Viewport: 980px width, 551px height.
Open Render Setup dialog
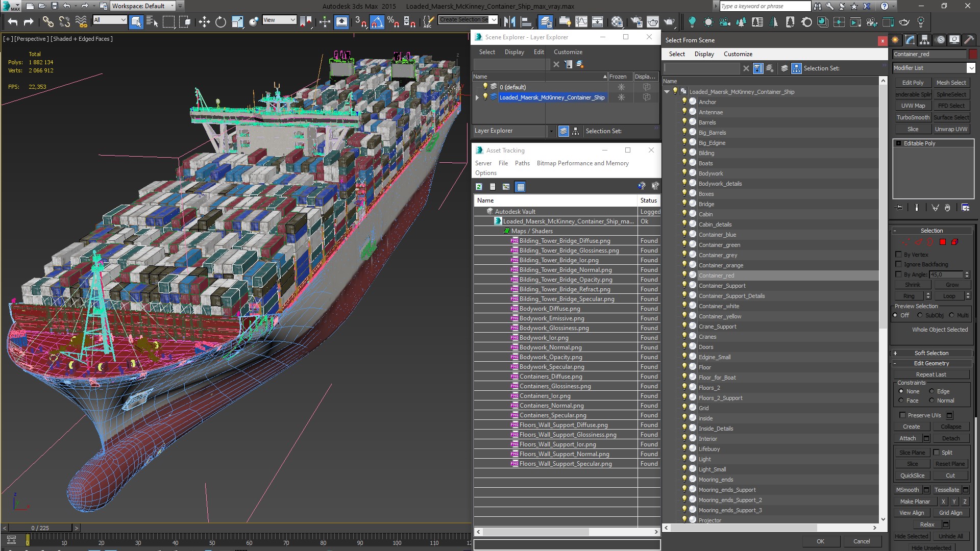(636, 21)
